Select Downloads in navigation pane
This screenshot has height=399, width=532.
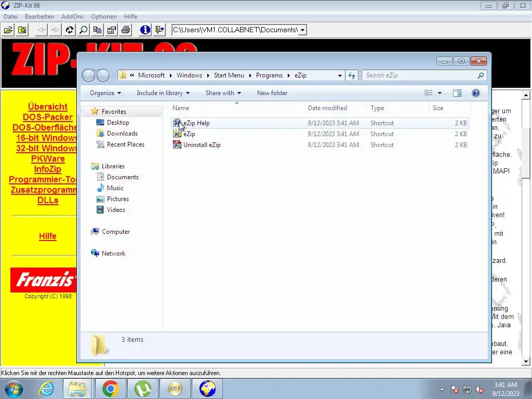pyautogui.click(x=122, y=134)
